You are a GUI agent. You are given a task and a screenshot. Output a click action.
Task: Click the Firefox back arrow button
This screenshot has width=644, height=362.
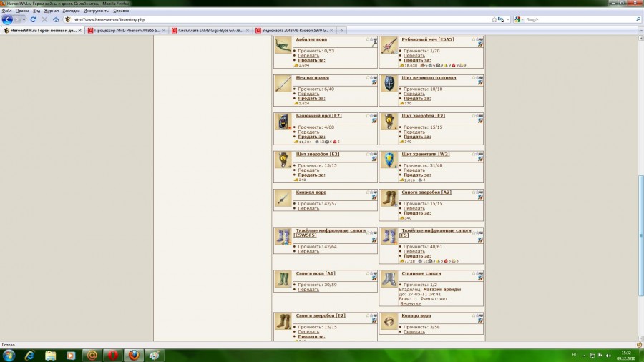click(x=7, y=19)
